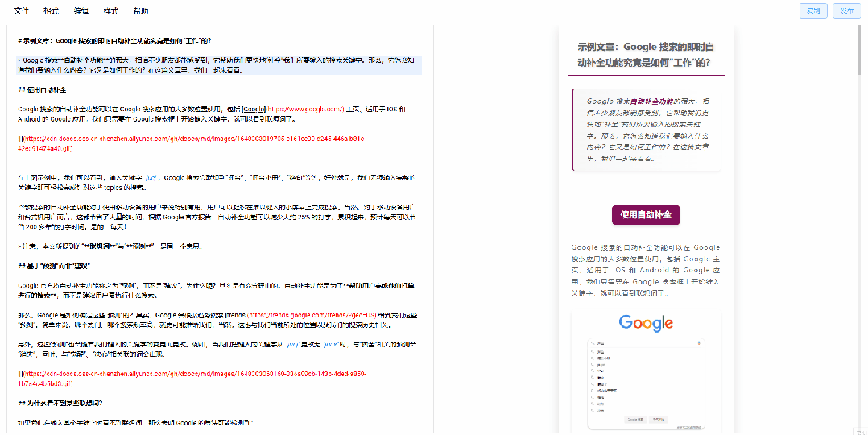The height and width of the screenshot is (435, 868).
Task: Click the 发布 button
Action: pos(847,10)
